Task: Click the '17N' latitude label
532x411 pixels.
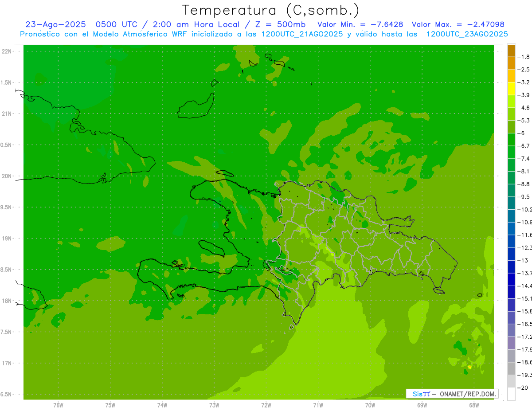Action: 7,363
